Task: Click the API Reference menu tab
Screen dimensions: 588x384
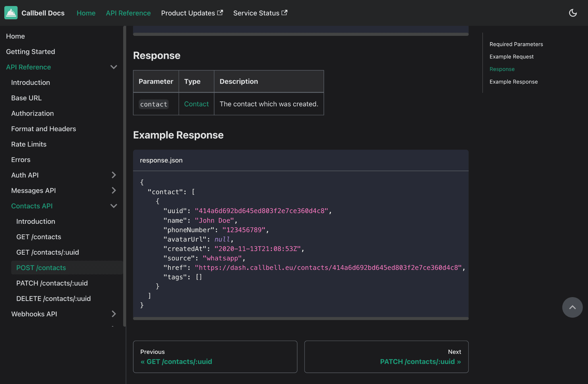Action: tap(128, 13)
